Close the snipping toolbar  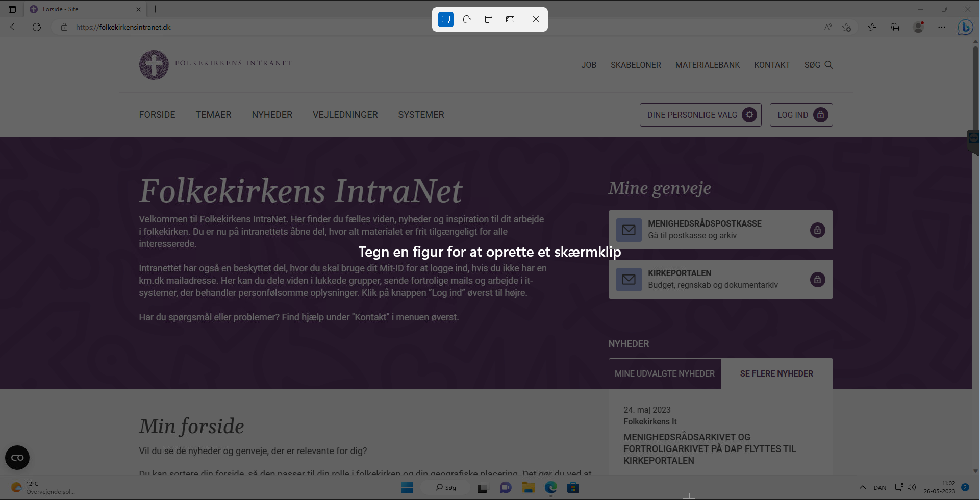[x=536, y=19]
